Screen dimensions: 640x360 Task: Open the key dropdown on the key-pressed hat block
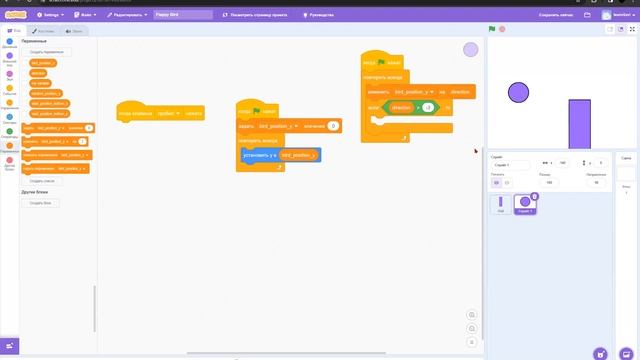click(x=169, y=113)
